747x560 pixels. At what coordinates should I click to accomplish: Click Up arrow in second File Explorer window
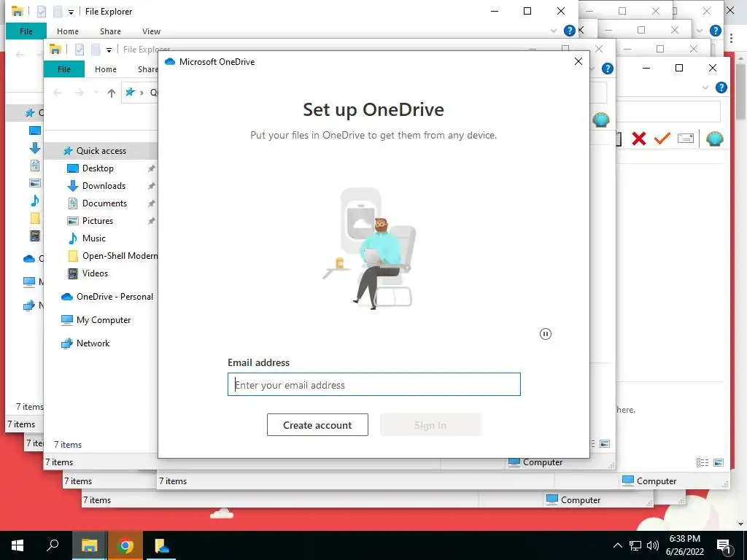[111, 93]
